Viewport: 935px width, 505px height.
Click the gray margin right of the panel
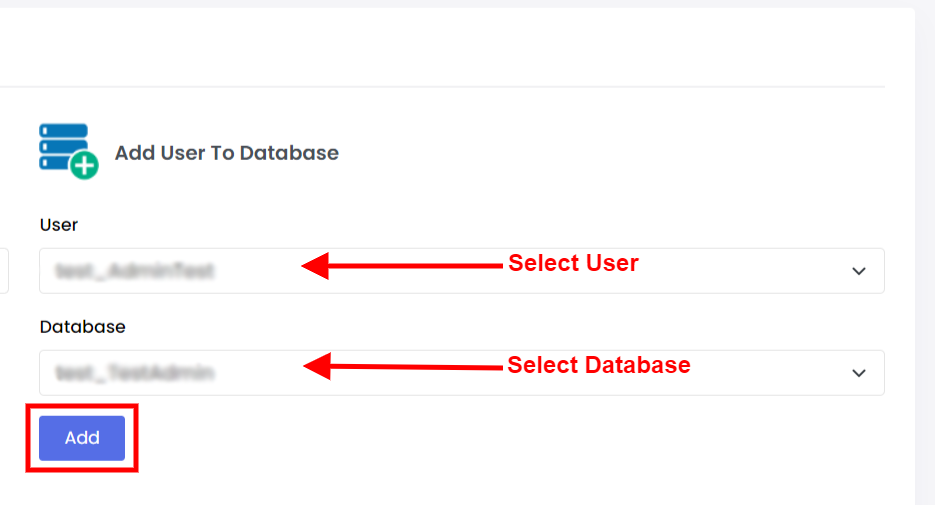point(925,250)
